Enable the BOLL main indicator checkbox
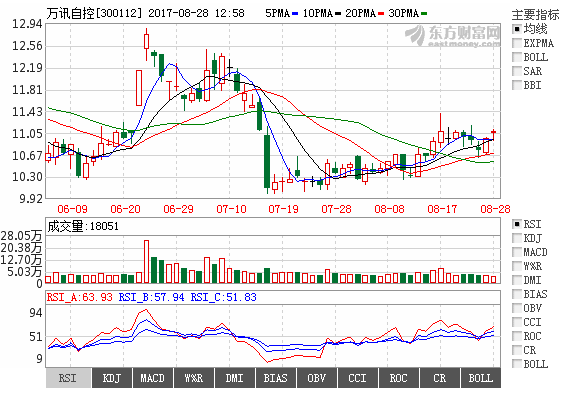The width and height of the screenshot is (571, 395). coord(517,57)
